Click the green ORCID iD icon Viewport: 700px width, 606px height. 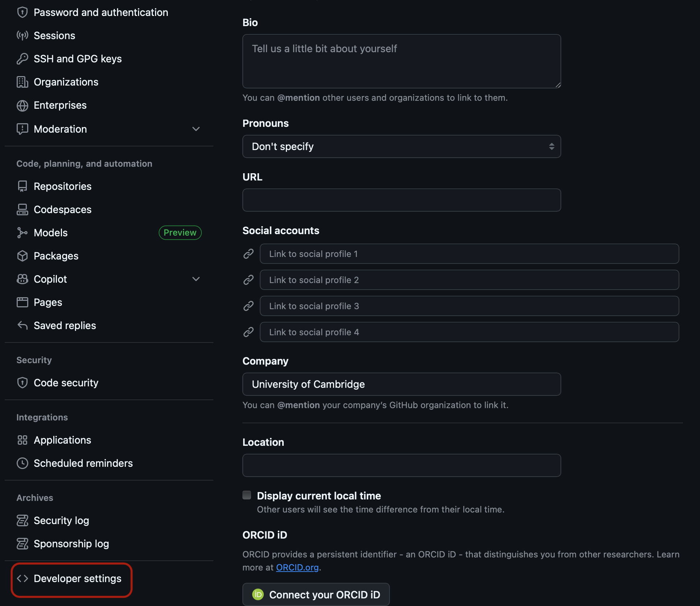tap(258, 594)
